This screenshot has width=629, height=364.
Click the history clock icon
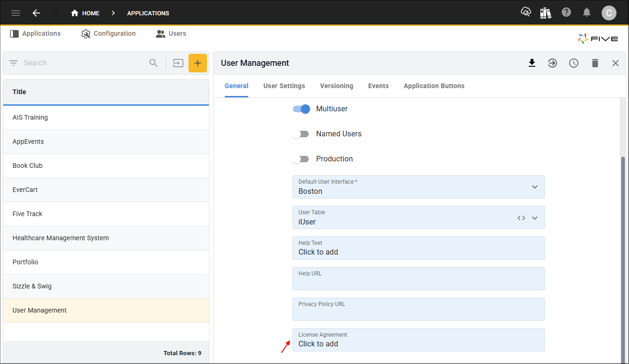574,63
